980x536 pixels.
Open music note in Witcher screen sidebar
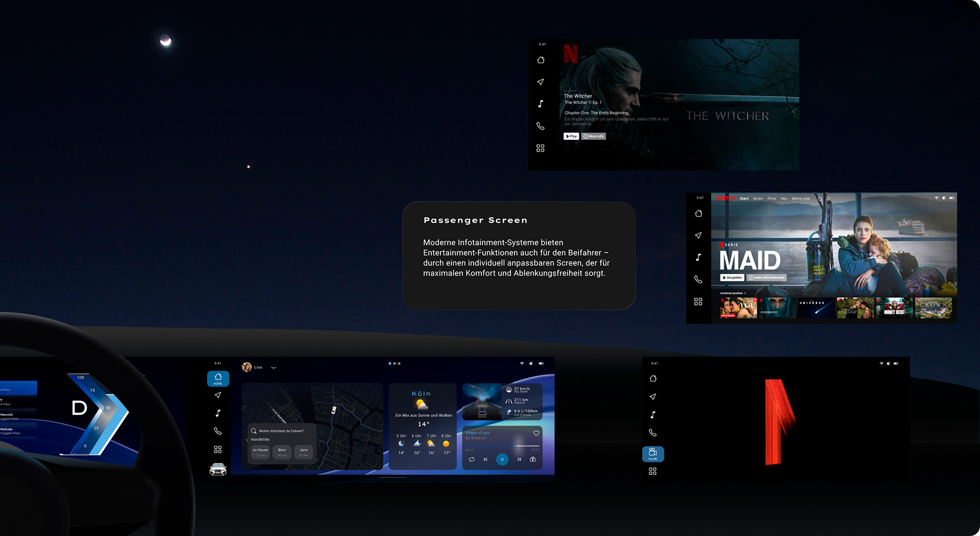click(541, 104)
